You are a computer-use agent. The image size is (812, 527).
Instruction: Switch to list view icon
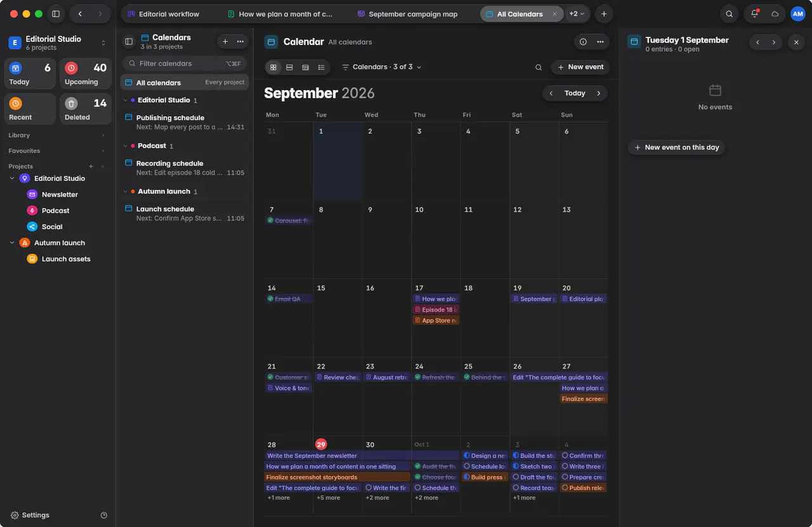[x=321, y=67]
